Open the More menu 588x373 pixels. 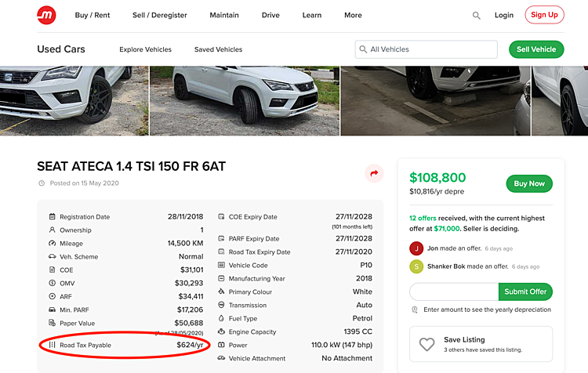point(354,16)
